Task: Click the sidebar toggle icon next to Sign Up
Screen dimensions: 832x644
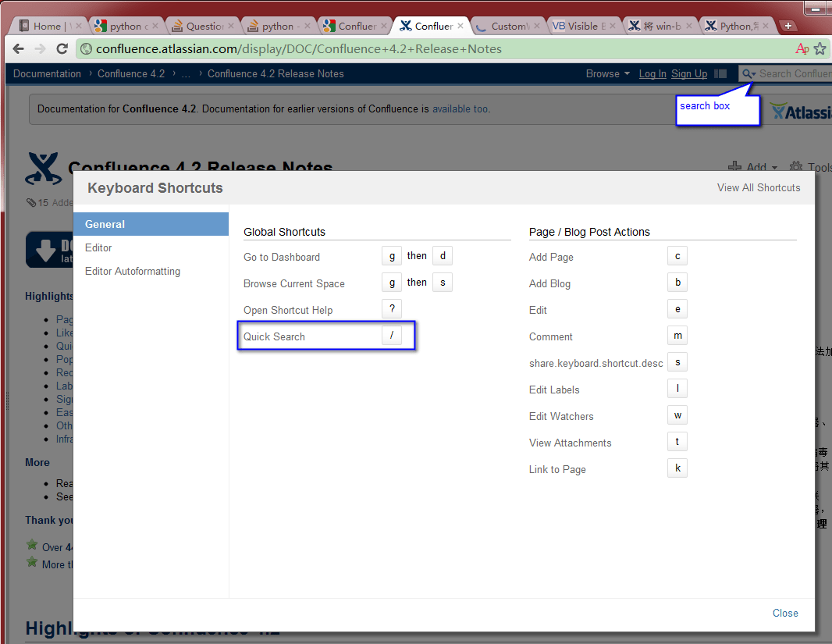Action: tap(720, 73)
